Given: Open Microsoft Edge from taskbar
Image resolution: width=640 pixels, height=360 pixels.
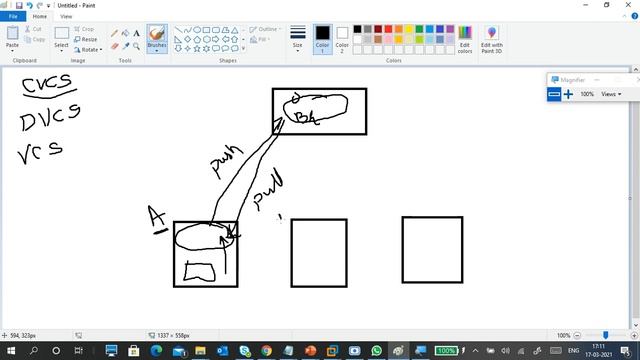Looking at the screenshot, I should pos(156,351).
